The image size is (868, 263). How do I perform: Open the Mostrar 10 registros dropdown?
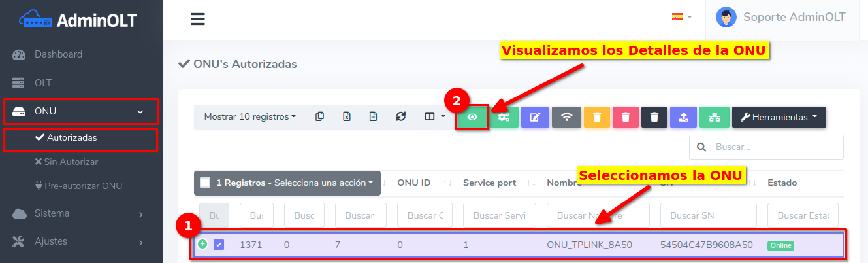[x=249, y=116]
